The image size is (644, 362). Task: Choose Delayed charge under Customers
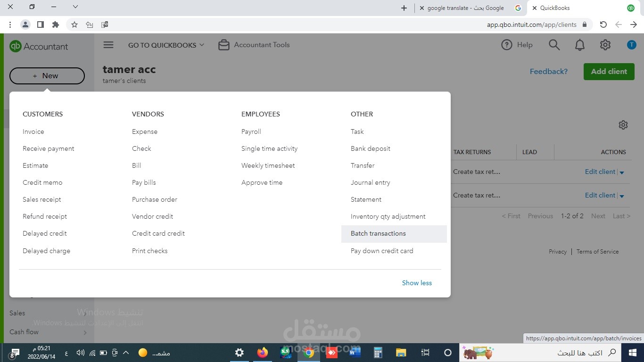(x=46, y=251)
